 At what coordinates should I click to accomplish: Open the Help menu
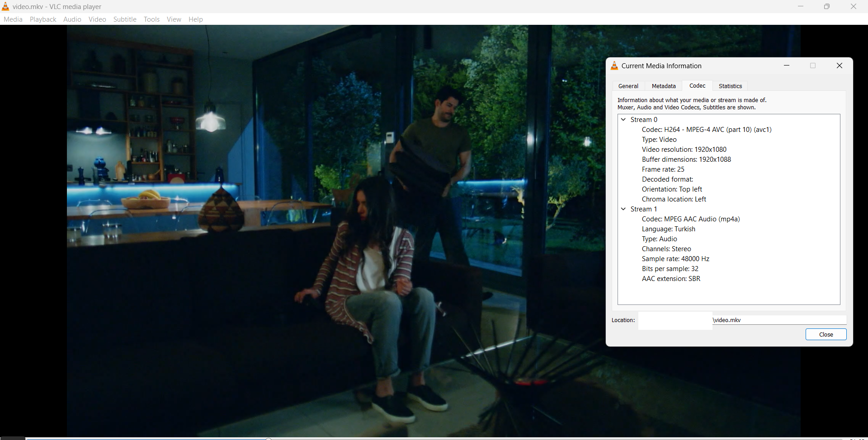(x=196, y=19)
